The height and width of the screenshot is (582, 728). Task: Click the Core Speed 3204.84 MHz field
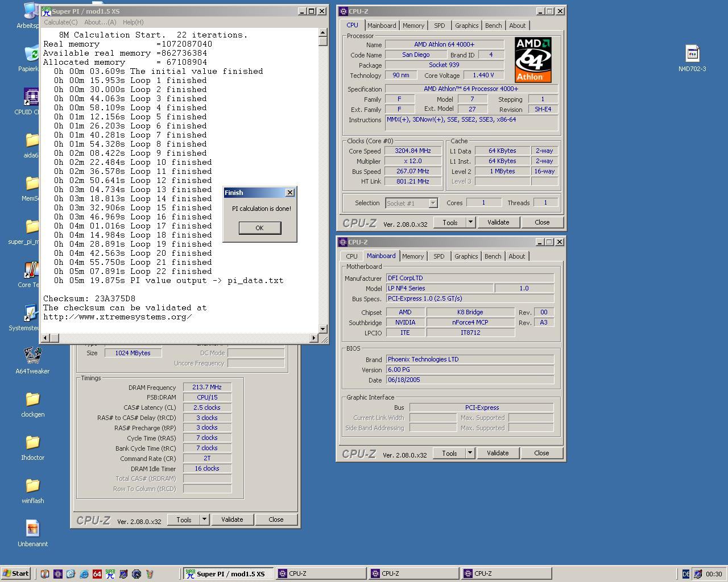point(413,151)
